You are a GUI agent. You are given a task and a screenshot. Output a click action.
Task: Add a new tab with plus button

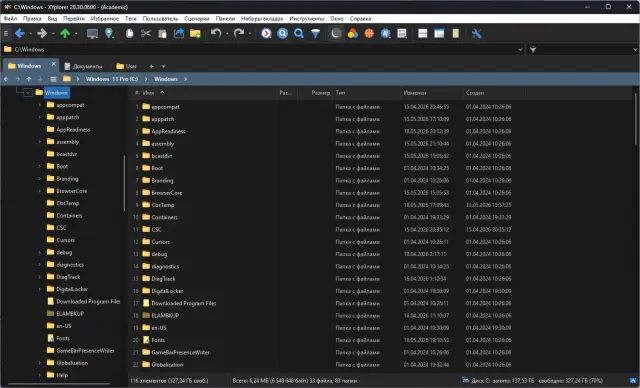pyautogui.click(x=151, y=66)
